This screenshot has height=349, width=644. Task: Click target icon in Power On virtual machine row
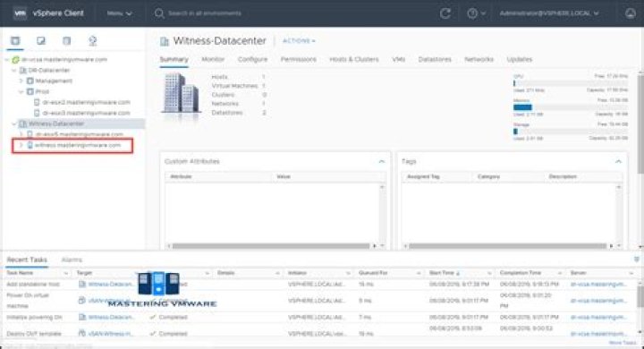81,301
